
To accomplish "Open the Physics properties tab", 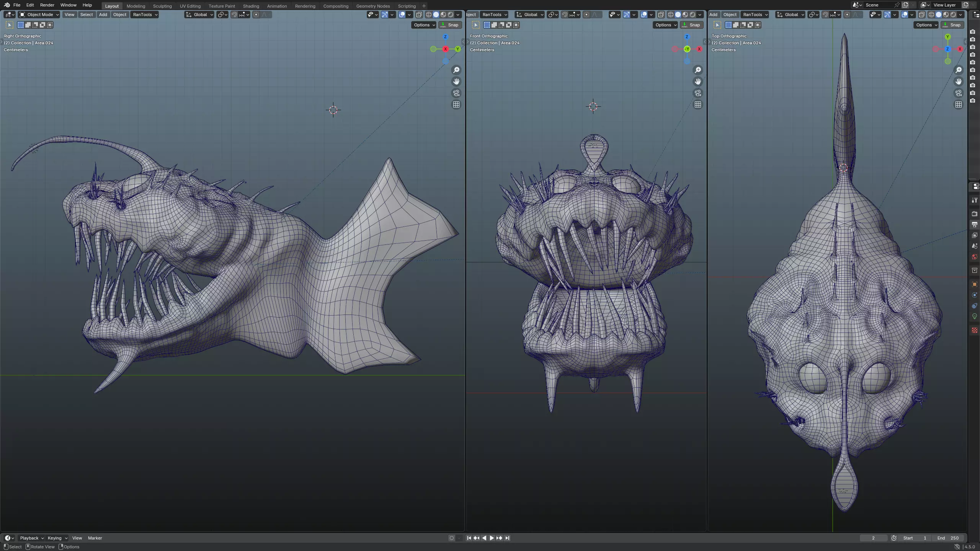I will [975, 295].
